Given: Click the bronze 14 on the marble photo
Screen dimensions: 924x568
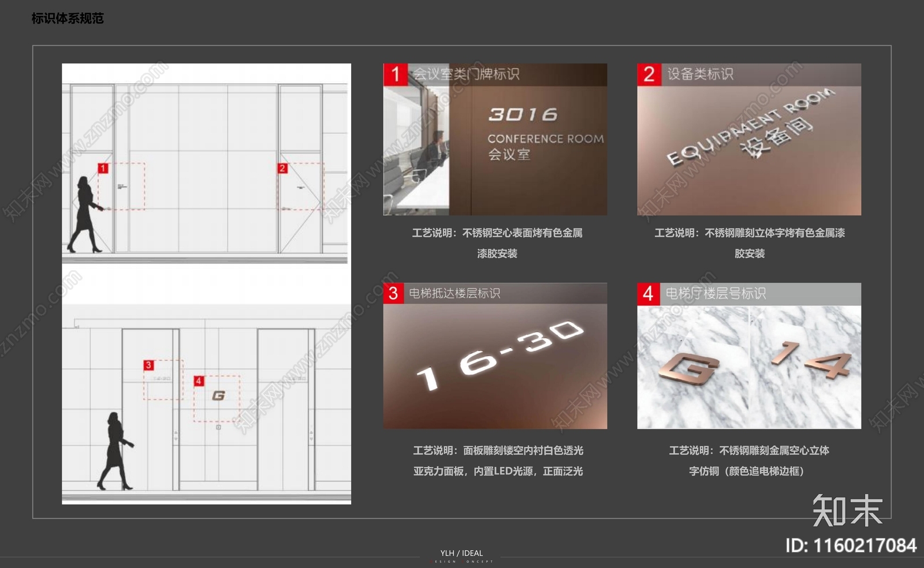Looking at the screenshot, I should pos(811,360).
